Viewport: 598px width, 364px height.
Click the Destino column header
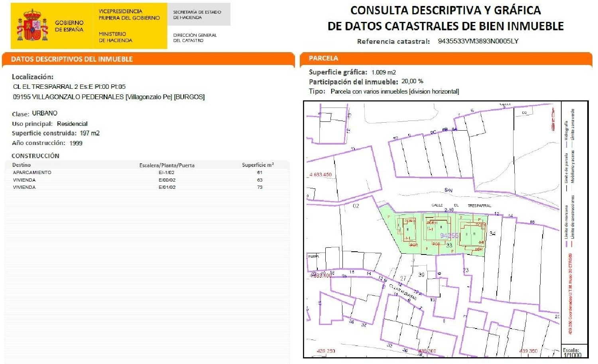coord(22,165)
